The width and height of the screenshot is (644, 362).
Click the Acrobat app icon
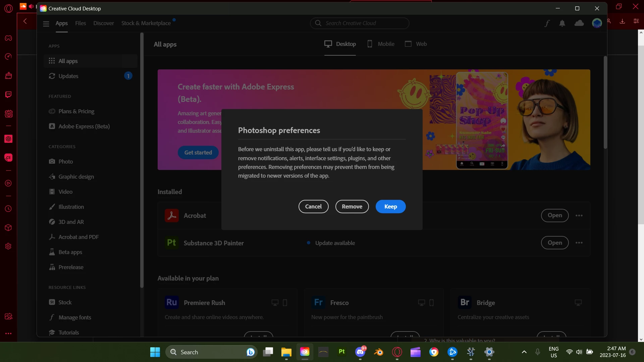pos(172,216)
